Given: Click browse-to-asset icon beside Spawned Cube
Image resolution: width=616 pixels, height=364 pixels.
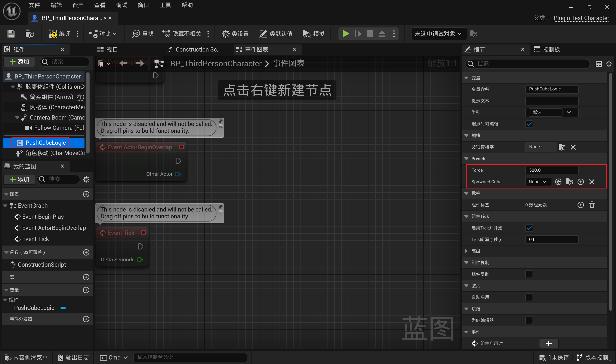Looking at the screenshot, I should 569,182.
